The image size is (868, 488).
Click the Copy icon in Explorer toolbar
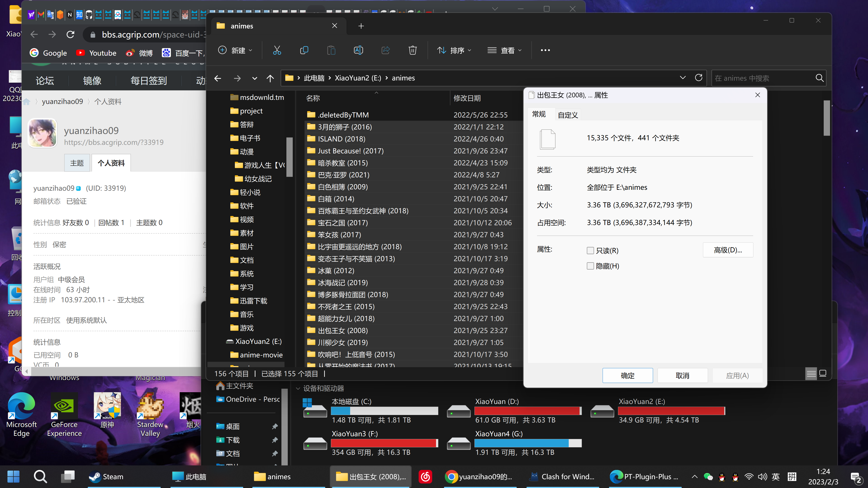pyautogui.click(x=304, y=50)
